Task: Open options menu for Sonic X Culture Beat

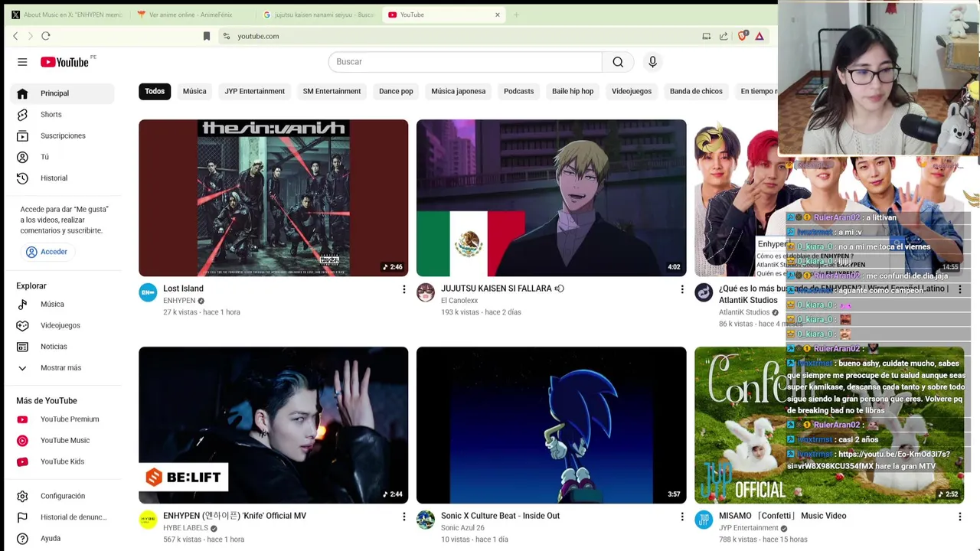Action: click(682, 517)
